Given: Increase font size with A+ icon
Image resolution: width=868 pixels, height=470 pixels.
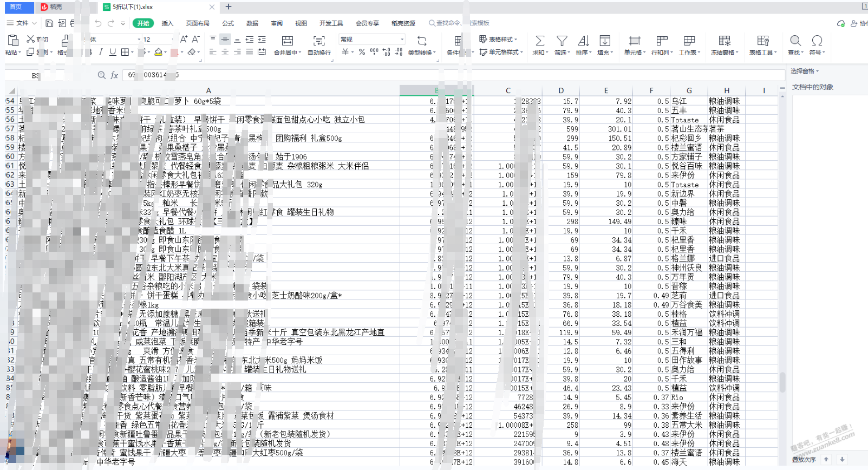Looking at the screenshot, I should [184, 39].
